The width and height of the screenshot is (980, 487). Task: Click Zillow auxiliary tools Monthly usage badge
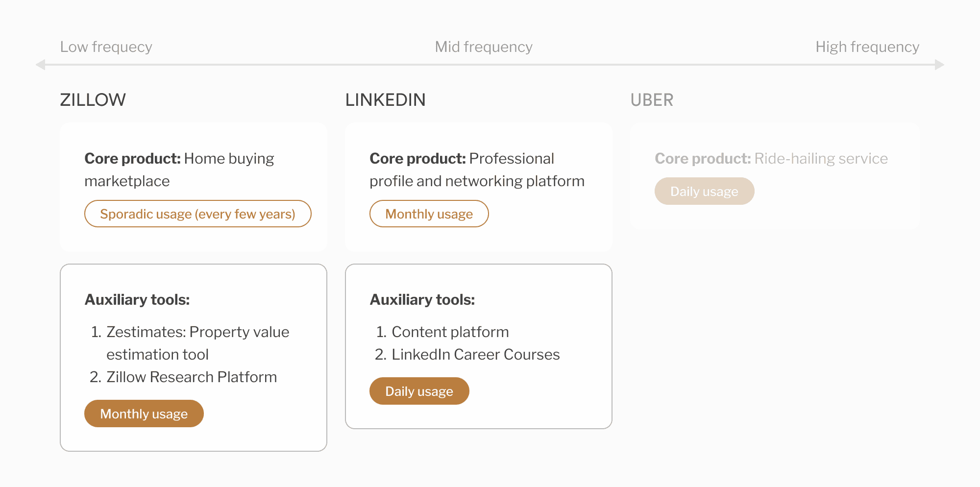pos(144,414)
